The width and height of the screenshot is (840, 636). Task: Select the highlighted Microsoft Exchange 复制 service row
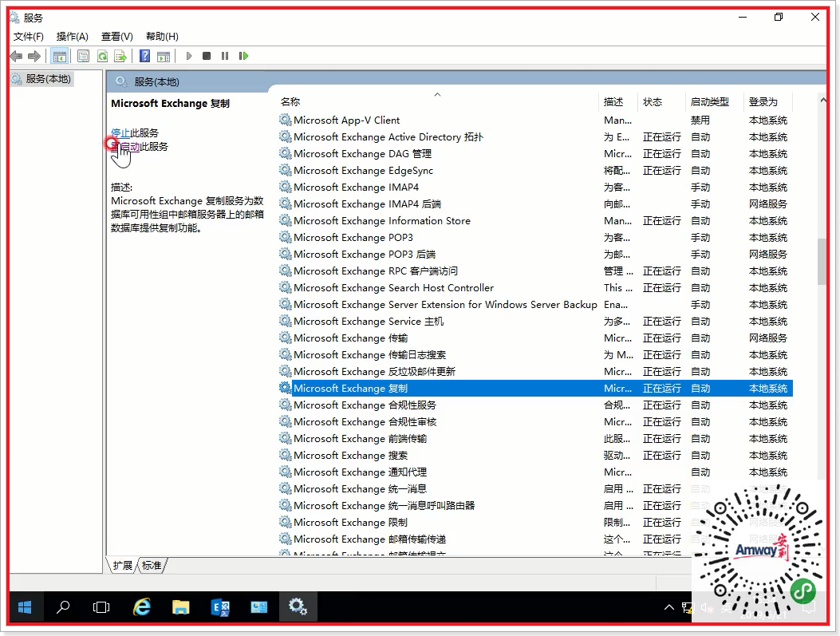click(x=536, y=389)
